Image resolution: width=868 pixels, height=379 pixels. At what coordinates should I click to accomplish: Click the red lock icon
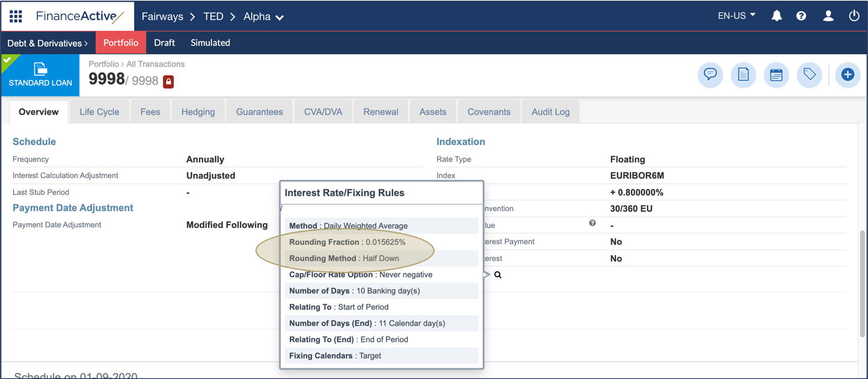point(168,81)
